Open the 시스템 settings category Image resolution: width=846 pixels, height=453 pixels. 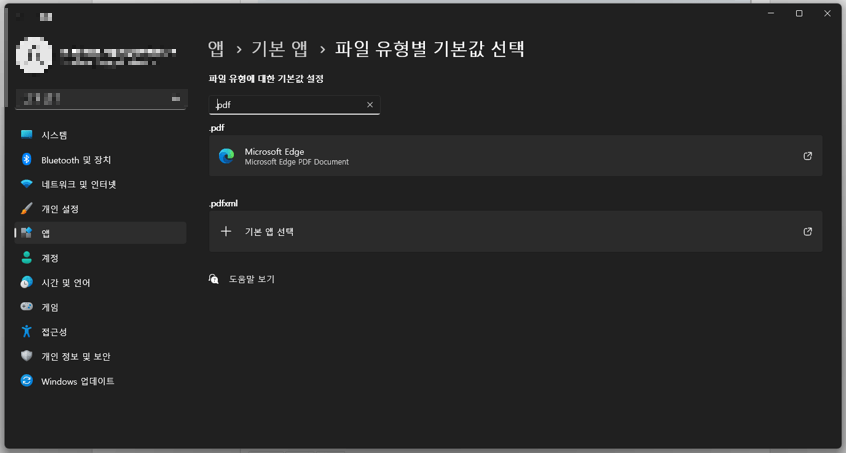(x=100, y=135)
